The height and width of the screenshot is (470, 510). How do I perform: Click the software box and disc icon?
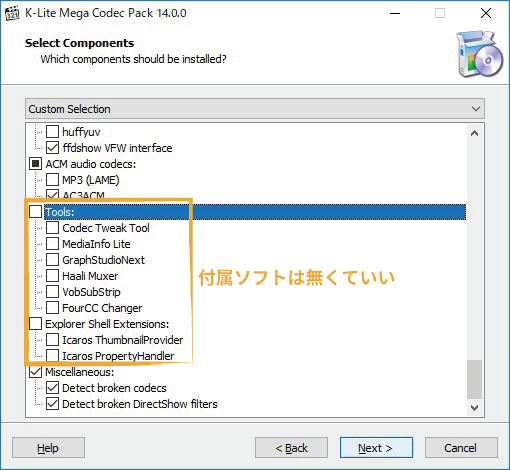[x=480, y=54]
